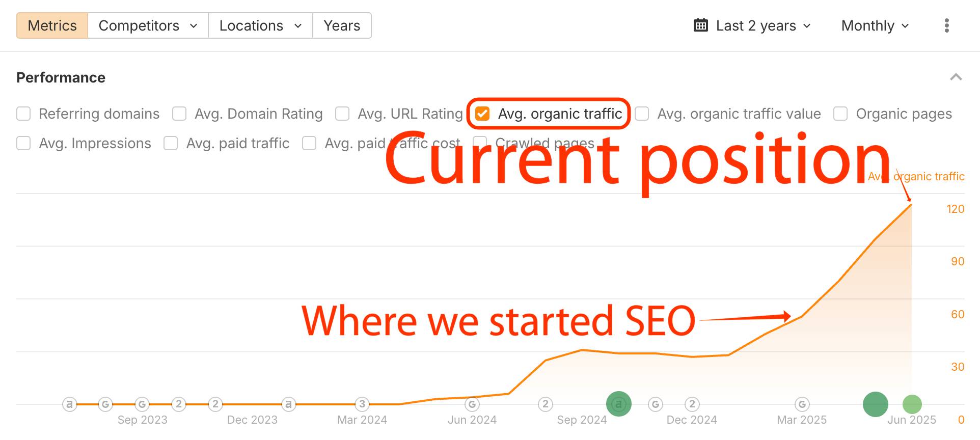Switch to the Metrics tab
Image resolution: width=980 pixels, height=440 pixels.
[52, 25]
